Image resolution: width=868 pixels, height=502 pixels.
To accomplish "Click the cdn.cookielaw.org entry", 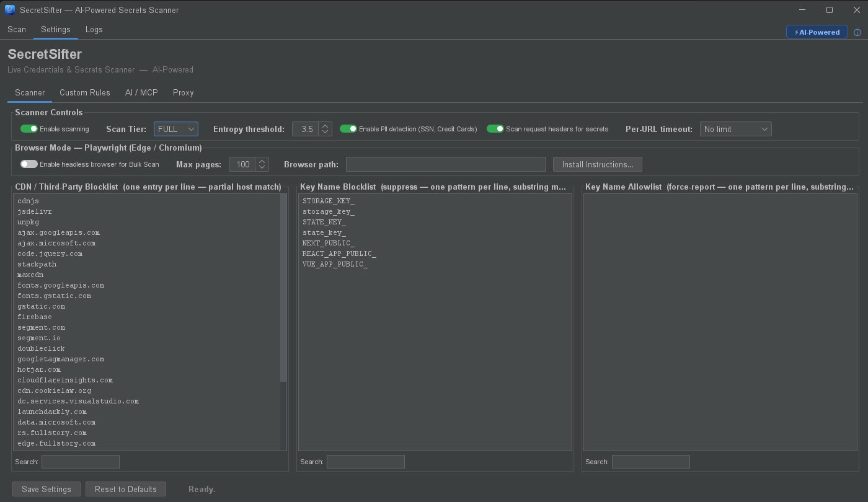I will tap(54, 390).
